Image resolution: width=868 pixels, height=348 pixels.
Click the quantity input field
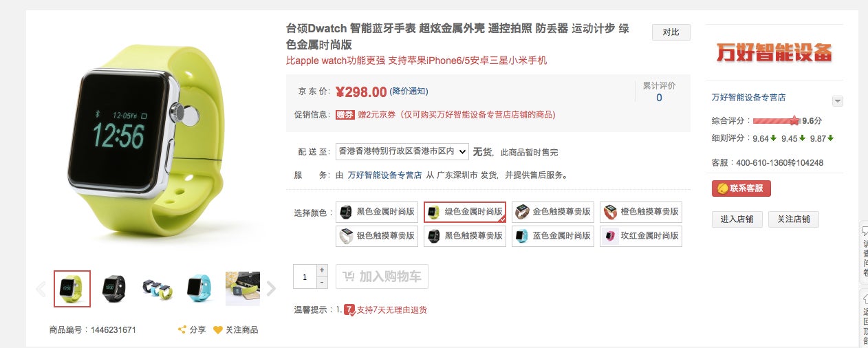(305, 276)
